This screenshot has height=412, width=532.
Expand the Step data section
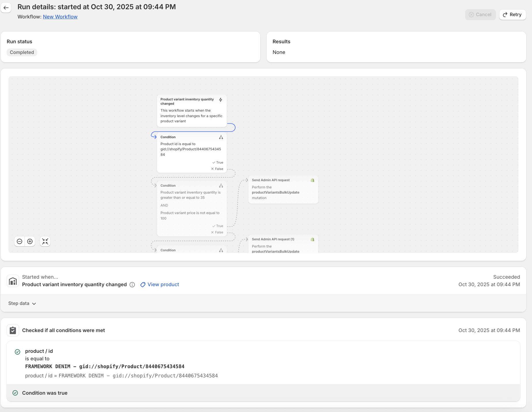pos(22,304)
